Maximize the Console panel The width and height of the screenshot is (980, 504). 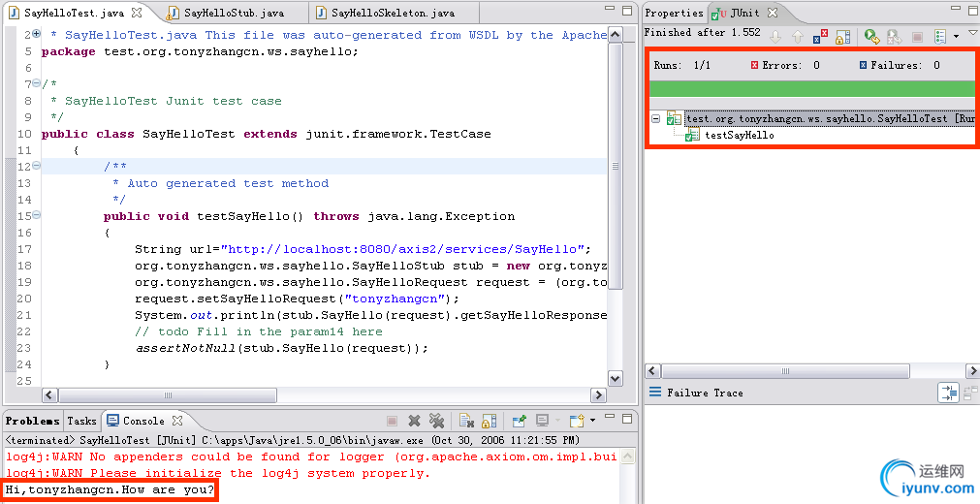click(x=627, y=418)
